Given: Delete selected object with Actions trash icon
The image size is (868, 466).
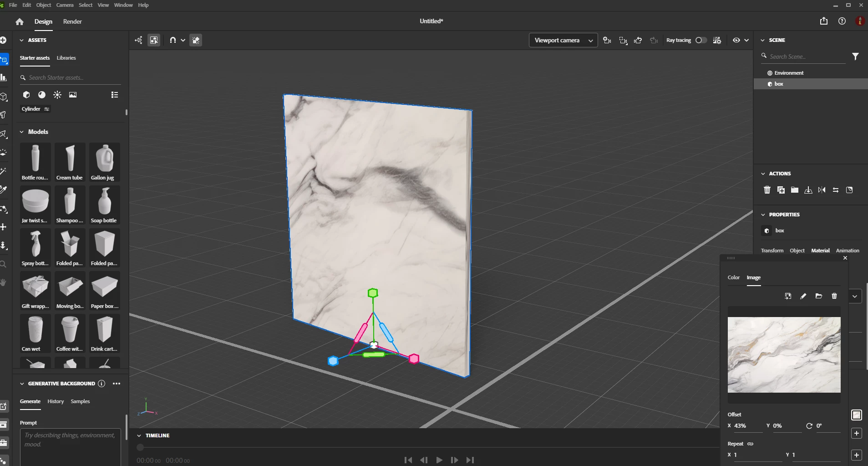Looking at the screenshot, I should coord(767,190).
